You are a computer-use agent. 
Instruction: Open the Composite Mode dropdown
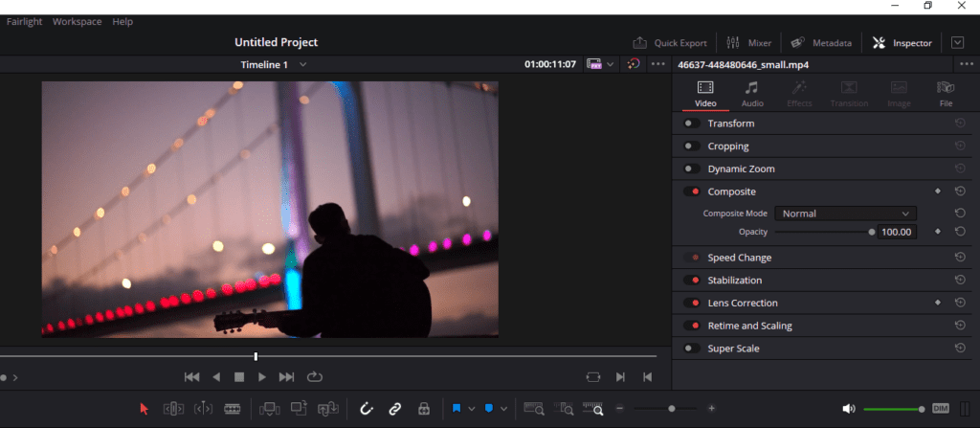click(844, 214)
